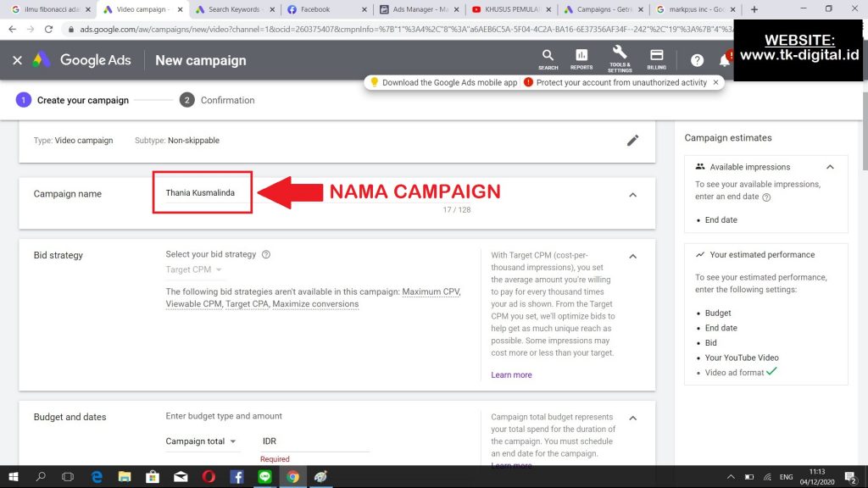The height and width of the screenshot is (488, 868).
Task: Click the Help question mark icon
Action: coord(697,60)
